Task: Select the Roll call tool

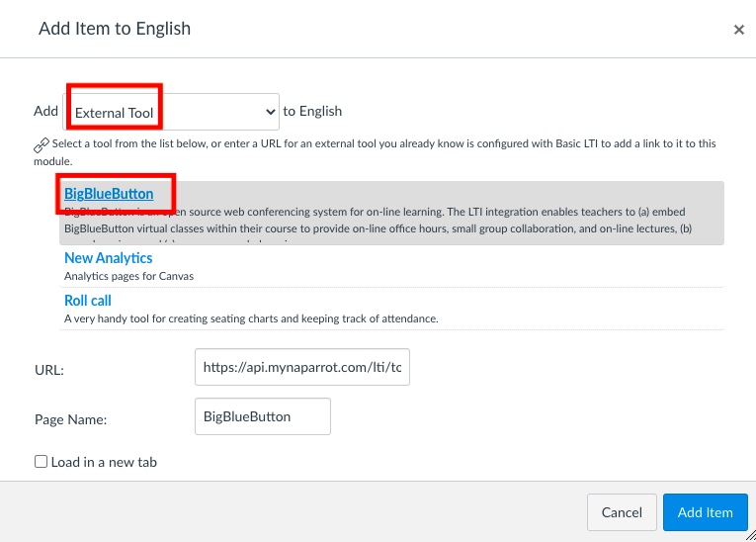Action: (x=88, y=301)
